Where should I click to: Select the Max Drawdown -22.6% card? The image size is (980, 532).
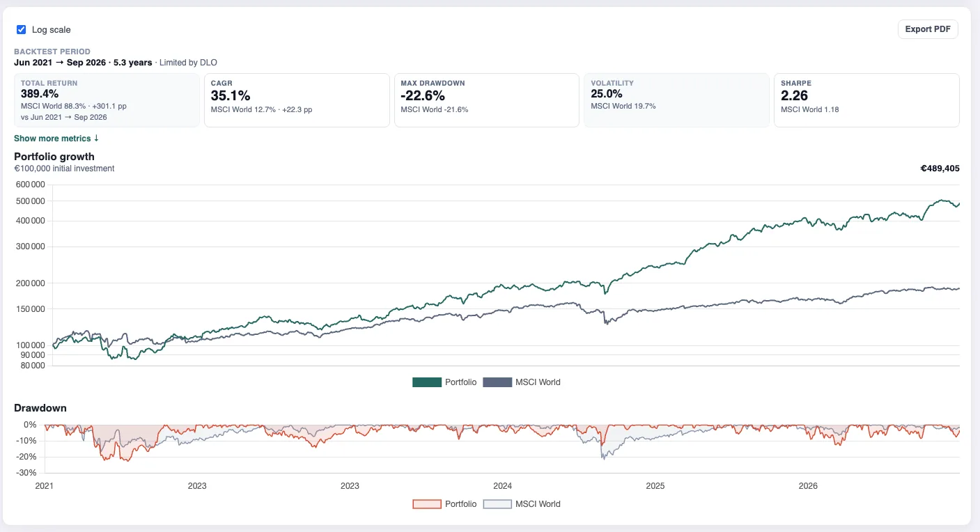(x=487, y=100)
